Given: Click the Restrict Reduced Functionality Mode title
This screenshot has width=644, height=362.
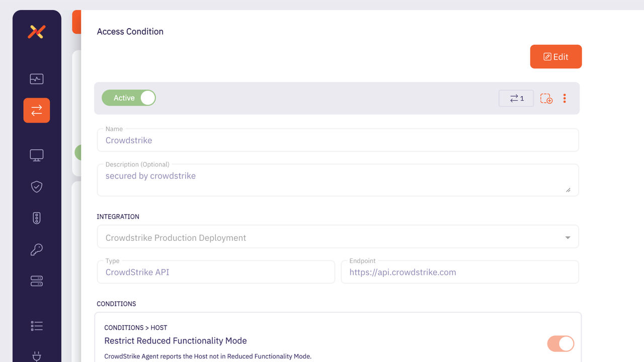Looking at the screenshot, I should click(x=176, y=341).
